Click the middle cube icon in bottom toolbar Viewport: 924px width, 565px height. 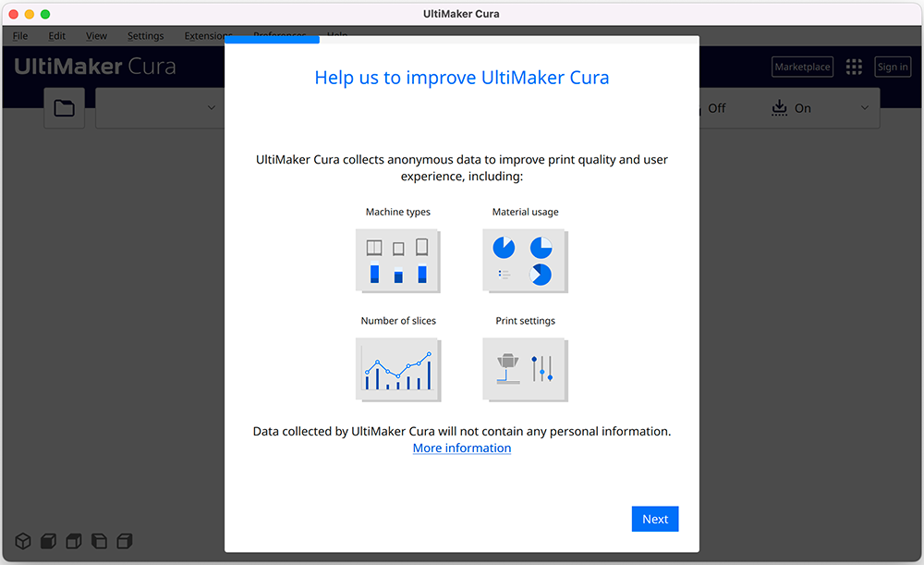(x=73, y=541)
